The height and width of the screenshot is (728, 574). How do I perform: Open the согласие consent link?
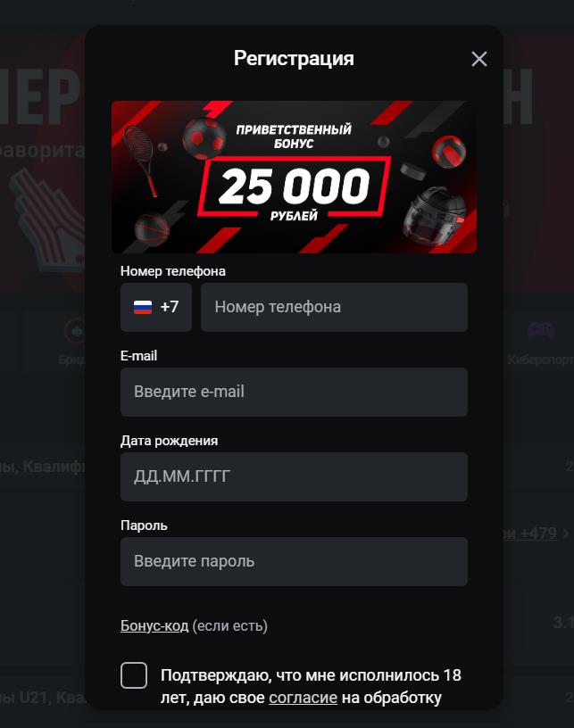pyautogui.click(x=303, y=698)
